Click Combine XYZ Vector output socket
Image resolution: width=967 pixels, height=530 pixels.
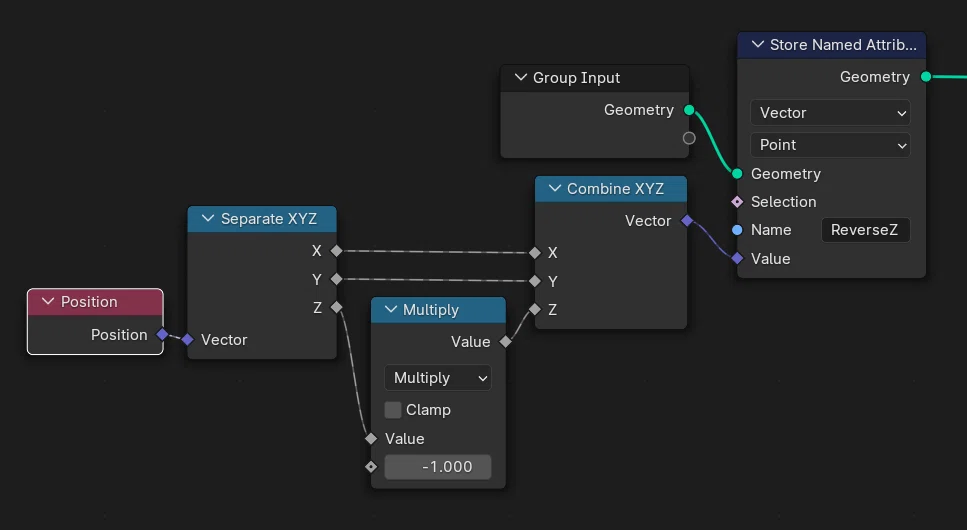click(x=687, y=220)
